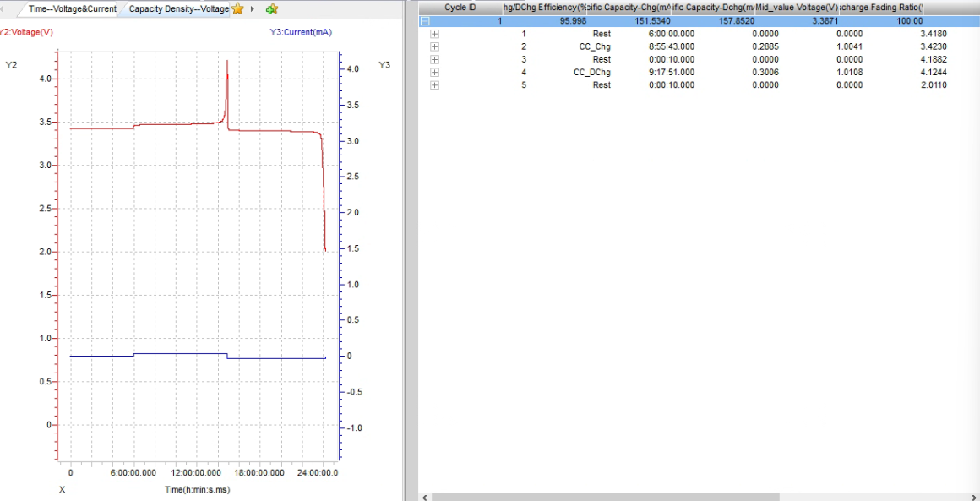Click the Specific Capacity-Chg column header
The width and height of the screenshot is (980, 501).
click(x=629, y=8)
